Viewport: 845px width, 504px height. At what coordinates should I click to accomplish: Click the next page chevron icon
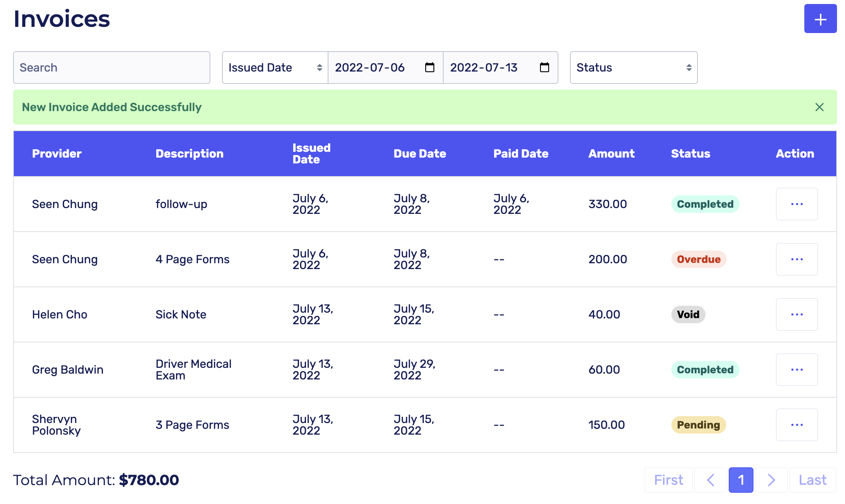tap(771, 480)
